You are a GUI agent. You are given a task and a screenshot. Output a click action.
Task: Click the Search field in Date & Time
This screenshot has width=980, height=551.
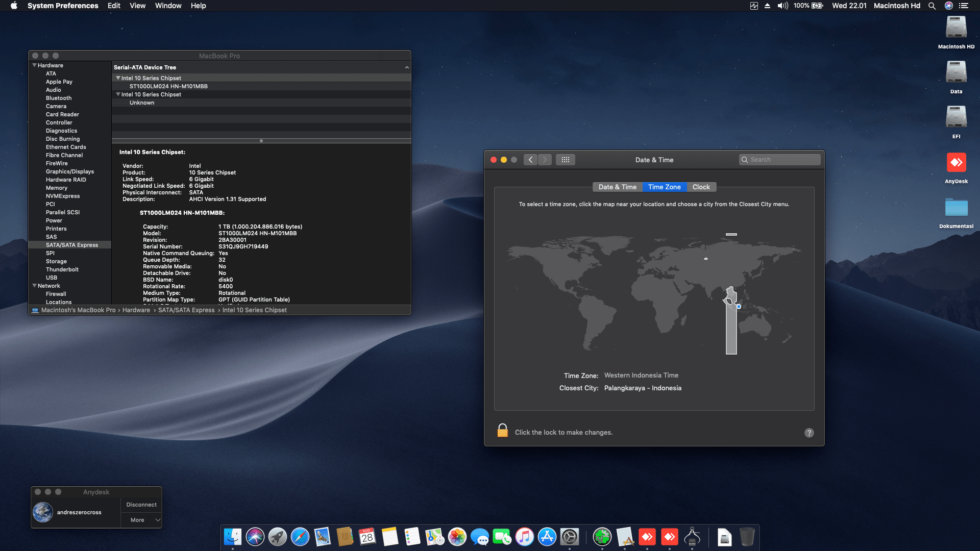pos(780,160)
